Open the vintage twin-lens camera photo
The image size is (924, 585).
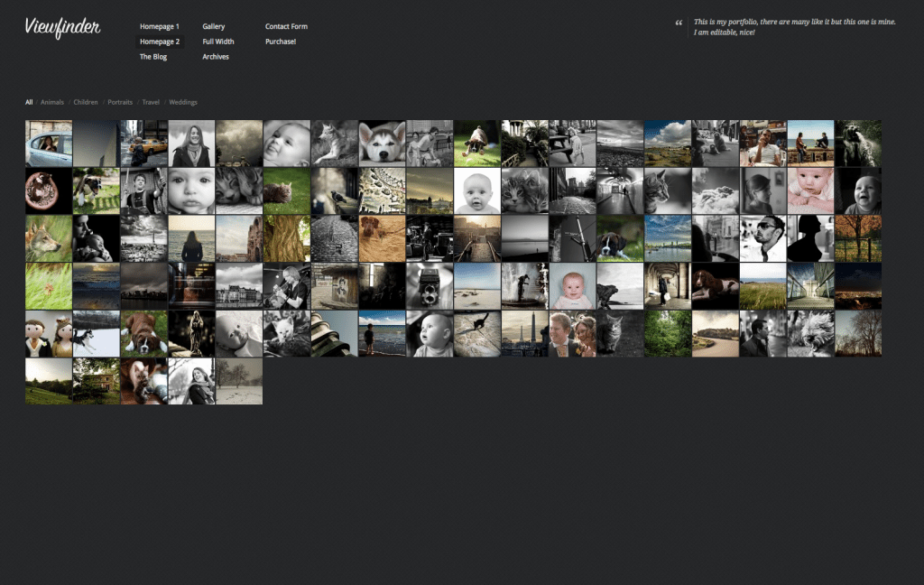pyautogui.click(x=430, y=286)
